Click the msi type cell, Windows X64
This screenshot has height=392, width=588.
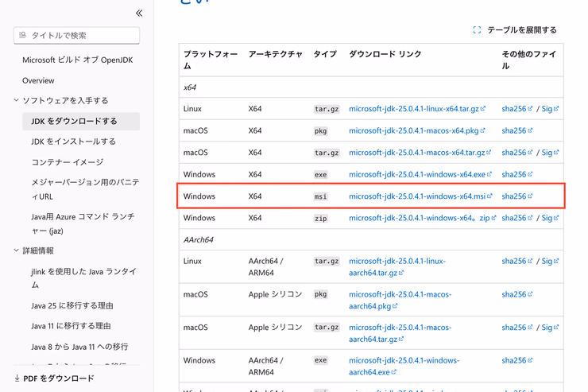click(321, 196)
